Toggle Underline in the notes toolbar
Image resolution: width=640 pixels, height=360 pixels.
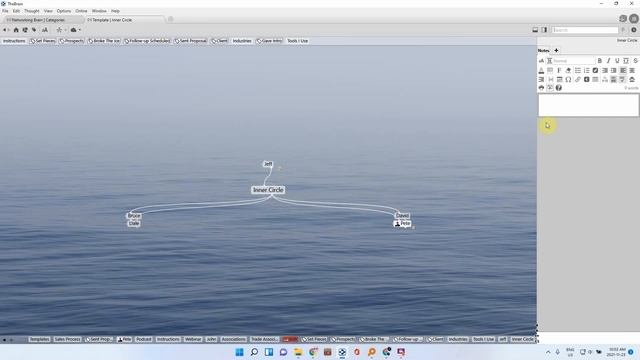click(617, 61)
